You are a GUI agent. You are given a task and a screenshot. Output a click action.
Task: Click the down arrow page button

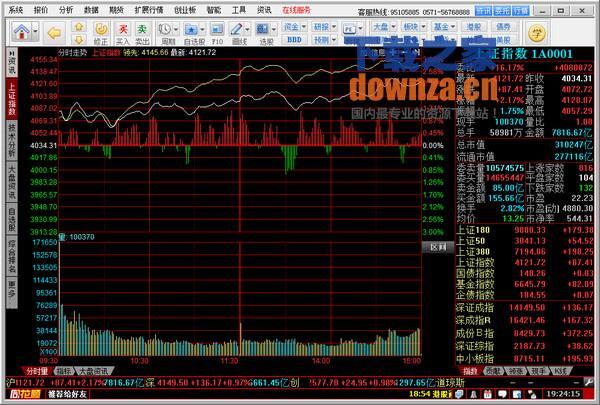click(x=79, y=39)
